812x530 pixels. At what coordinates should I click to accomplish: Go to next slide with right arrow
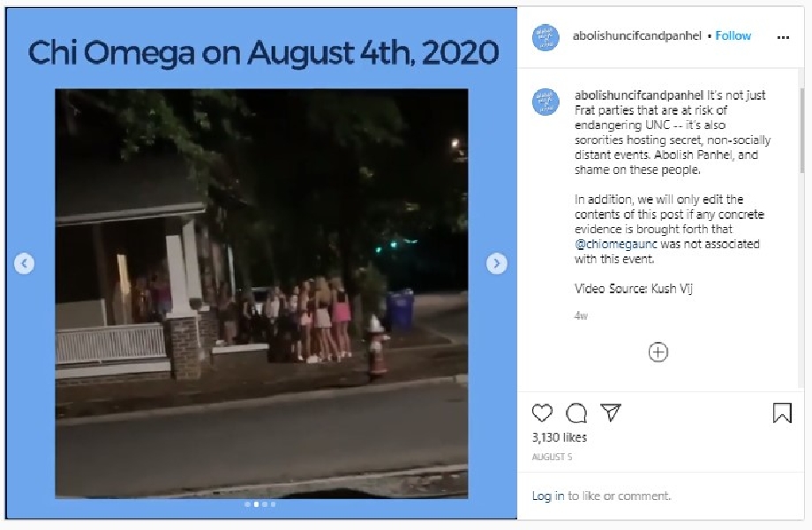click(x=497, y=264)
